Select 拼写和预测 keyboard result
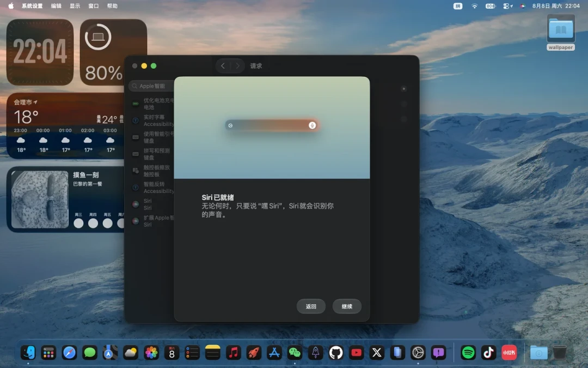This screenshot has width=588, height=368. point(152,154)
